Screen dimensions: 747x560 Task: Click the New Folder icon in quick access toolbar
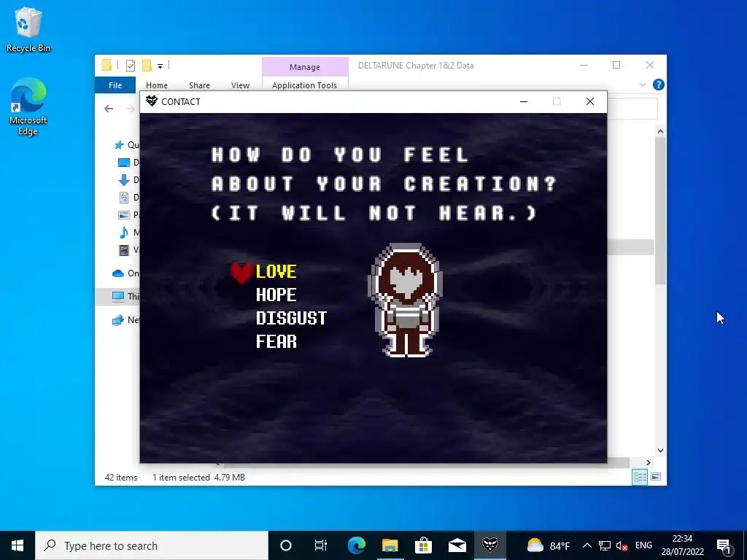tap(147, 66)
